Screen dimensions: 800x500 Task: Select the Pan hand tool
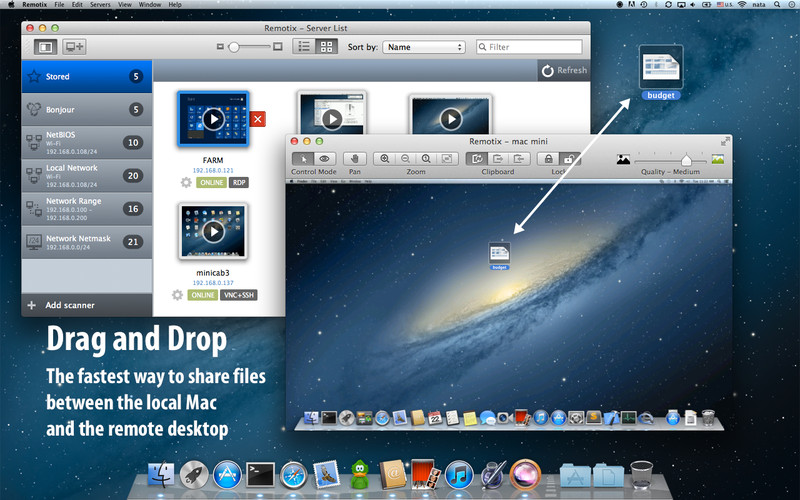click(x=355, y=159)
